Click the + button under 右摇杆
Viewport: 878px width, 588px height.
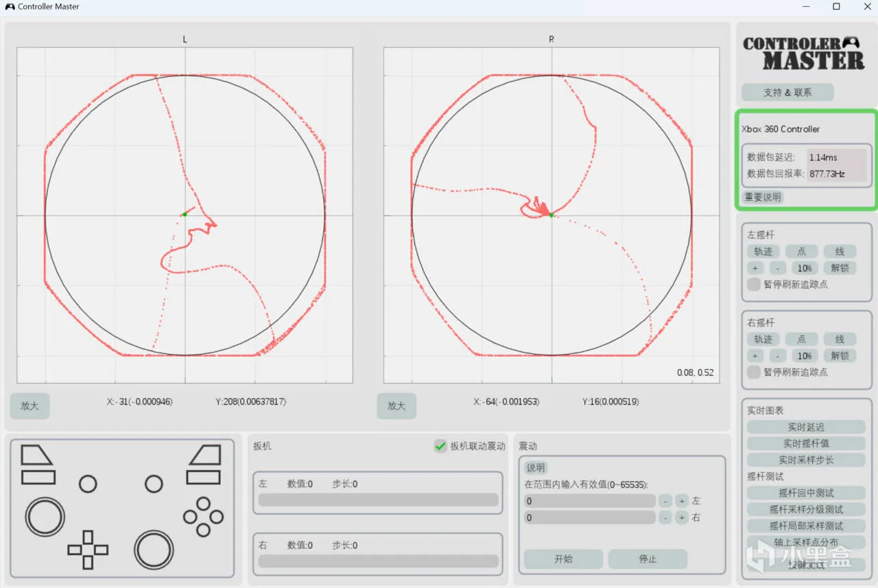pyautogui.click(x=755, y=356)
